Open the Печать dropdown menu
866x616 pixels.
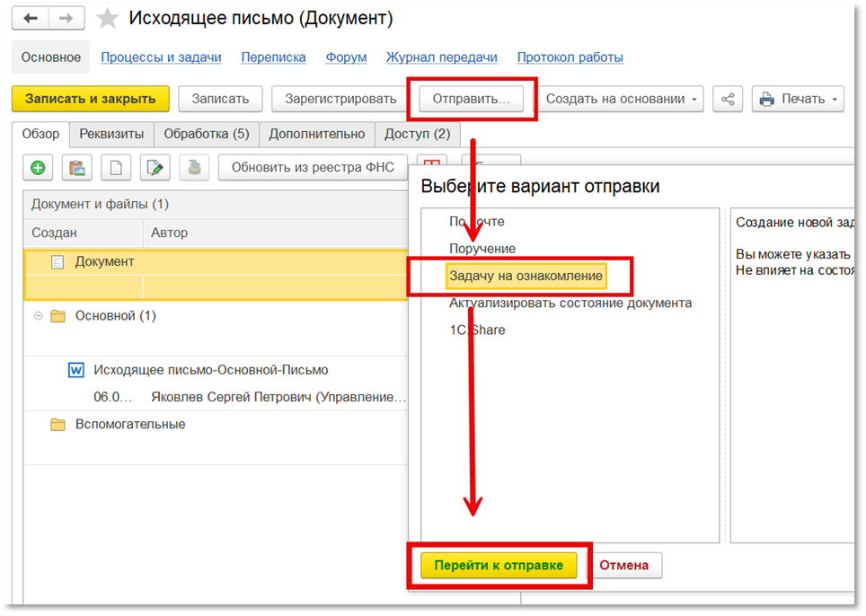pyautogui.click(x=798, y=100)
